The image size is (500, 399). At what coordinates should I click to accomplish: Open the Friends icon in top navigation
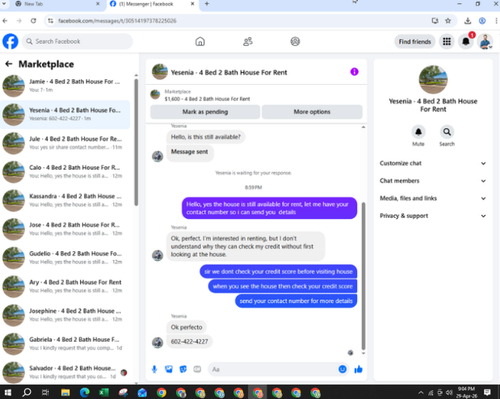(248, 41)
